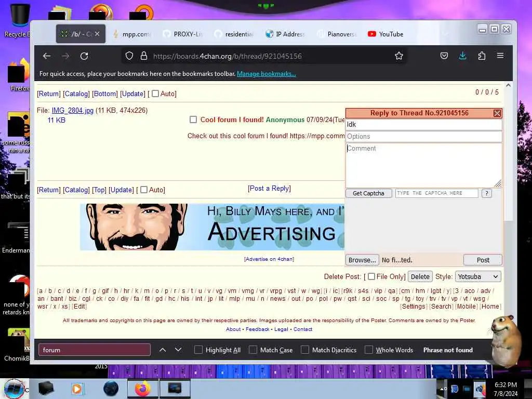Tick the Cool forum I found post checkbox
The width and height of the screenshot is (532, 399).
coord(193,119)
